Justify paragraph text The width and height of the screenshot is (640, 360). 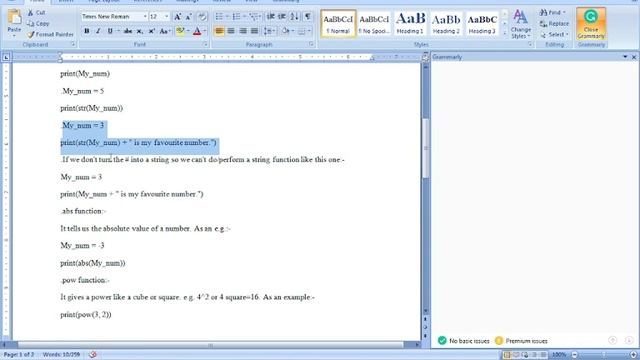[x=254, y=31]
